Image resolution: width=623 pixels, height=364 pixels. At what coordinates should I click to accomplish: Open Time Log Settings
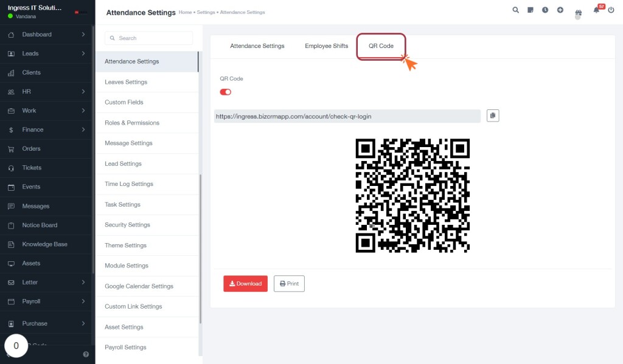[x=147, y=184]
